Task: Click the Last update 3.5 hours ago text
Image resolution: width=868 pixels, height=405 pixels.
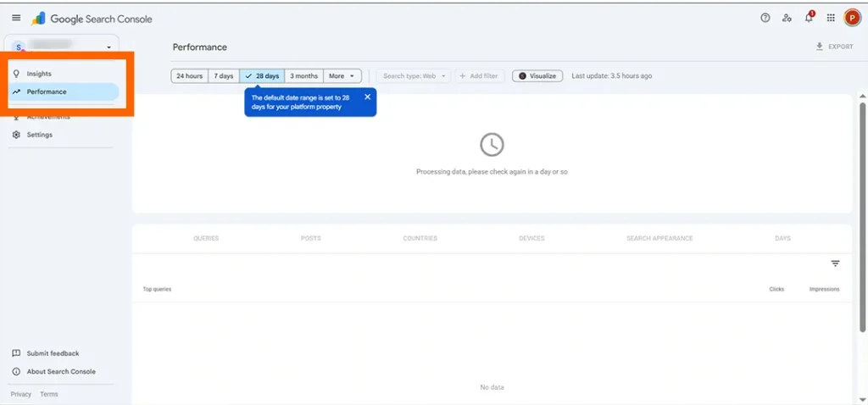Action: point(612,75)
